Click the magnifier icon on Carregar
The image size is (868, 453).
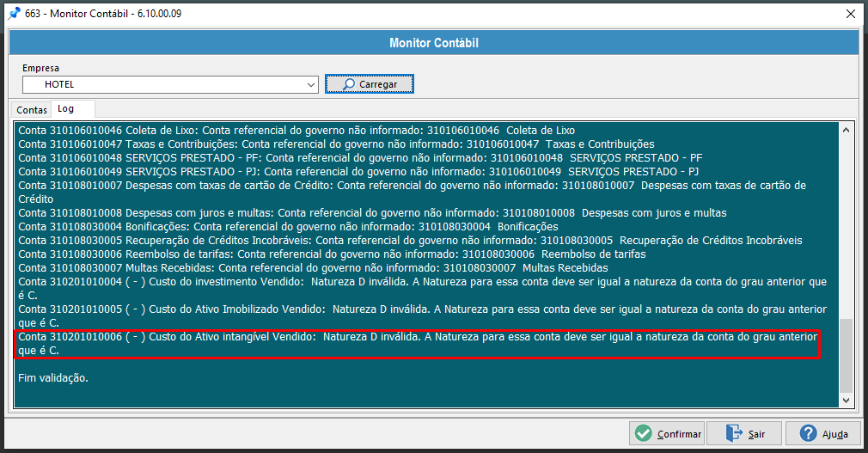[x=349, y=84]
